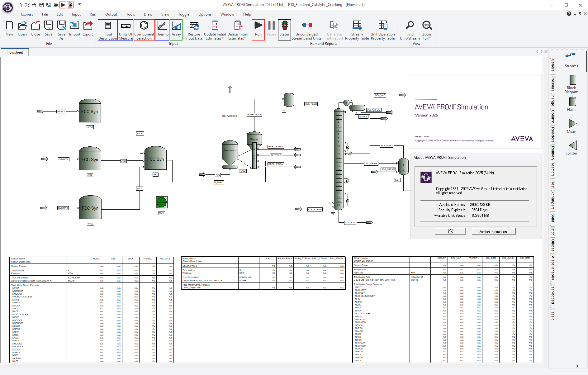Open the Draw menu
This screenshot has width=588, height=375.
tap(148, 14)
